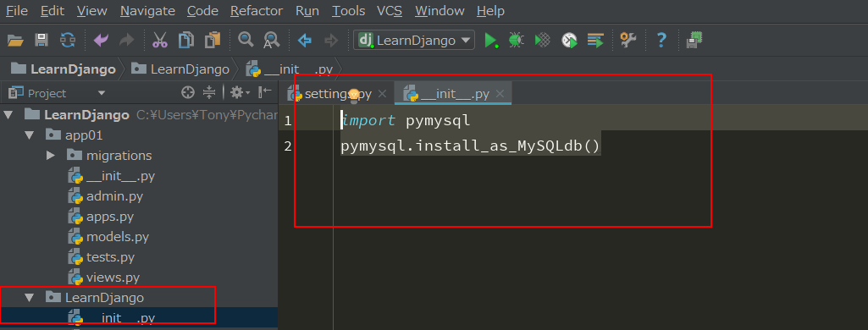Click the Save All floppy icon

pos(41,40)
